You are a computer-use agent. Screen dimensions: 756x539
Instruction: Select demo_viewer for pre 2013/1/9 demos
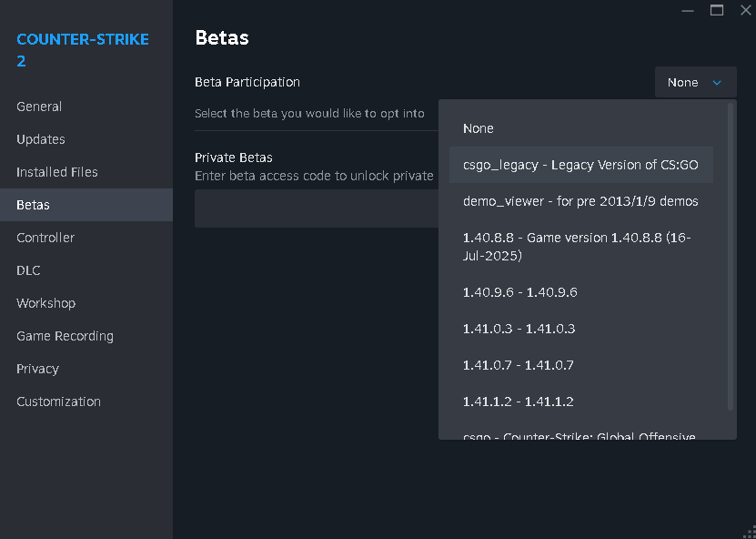point(581,201)
